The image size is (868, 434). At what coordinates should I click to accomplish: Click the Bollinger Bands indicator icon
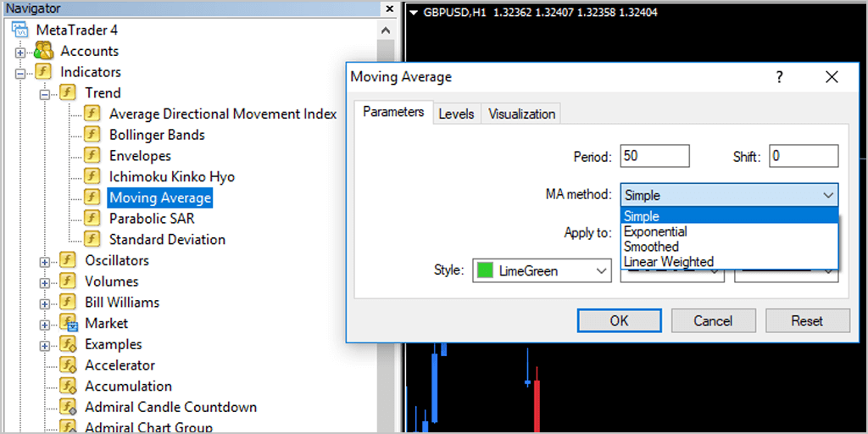pyautogui.click(x=92, y=135)
